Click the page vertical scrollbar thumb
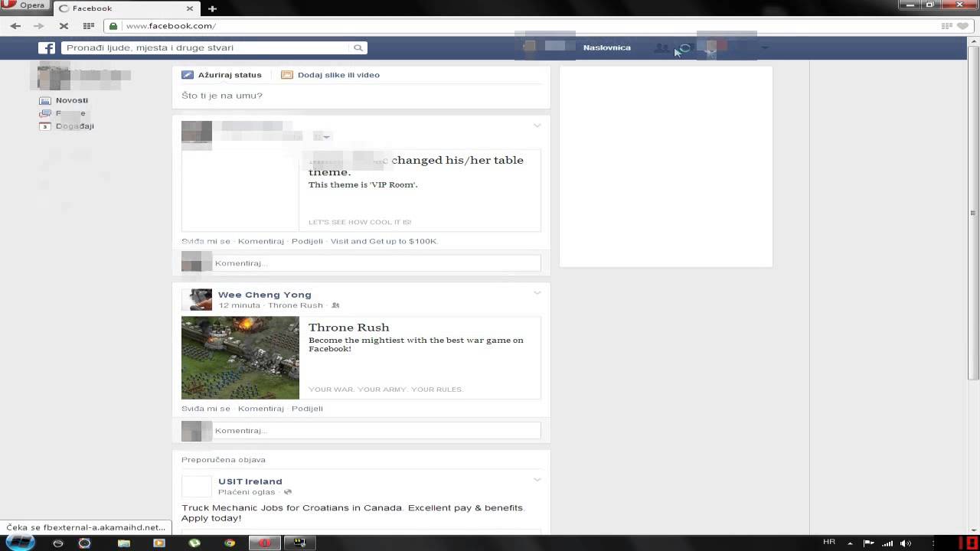This screenshot has width=980, height=551. [x=973, y=212]
